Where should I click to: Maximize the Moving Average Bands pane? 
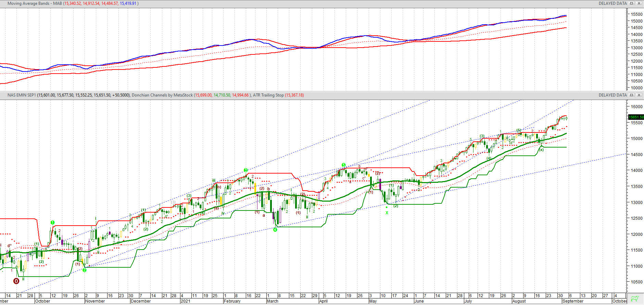click(632, 3)
